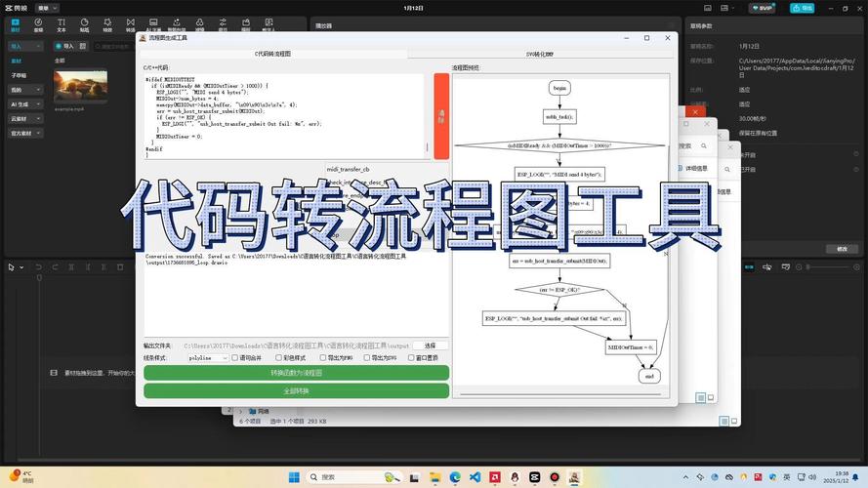
Task: Open the Effects (特效) panel icon
Action: coord(107,25)
